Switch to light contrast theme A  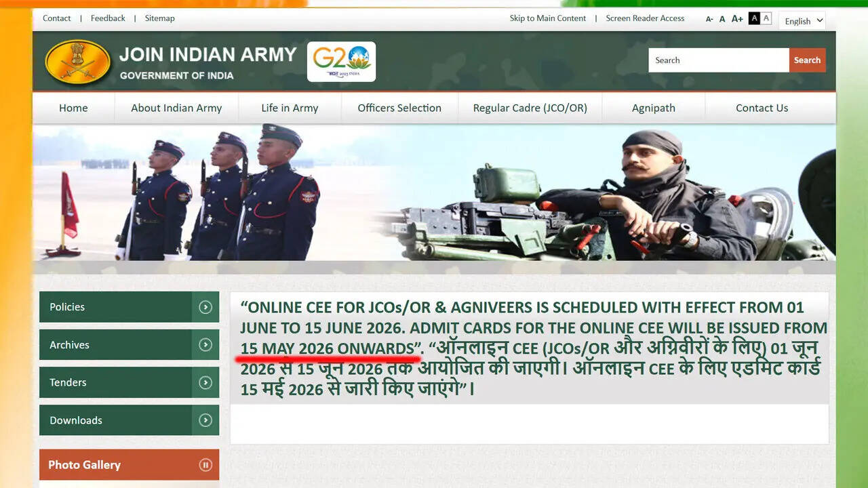[x=766, y=18]
